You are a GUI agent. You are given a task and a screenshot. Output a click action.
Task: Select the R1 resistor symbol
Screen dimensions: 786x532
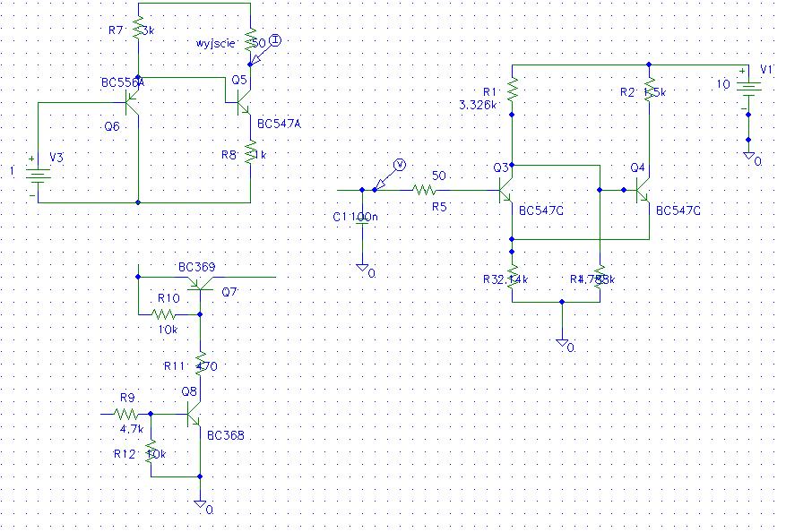coord(512,90)
